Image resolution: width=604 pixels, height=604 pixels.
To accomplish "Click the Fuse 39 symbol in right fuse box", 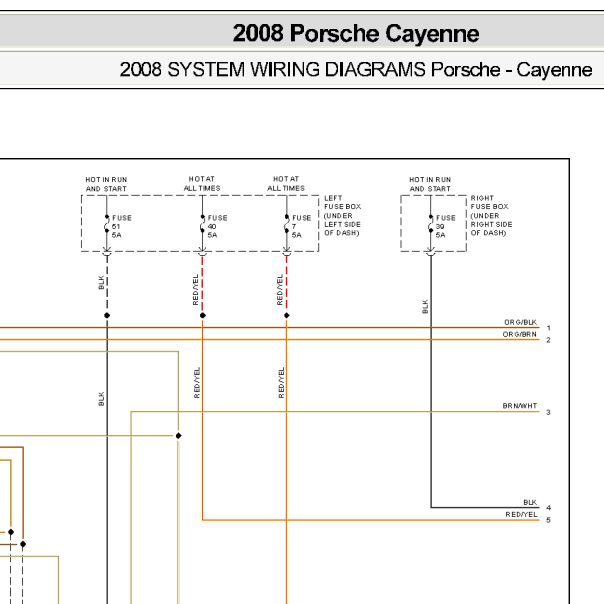I will [x=431, y=227].
